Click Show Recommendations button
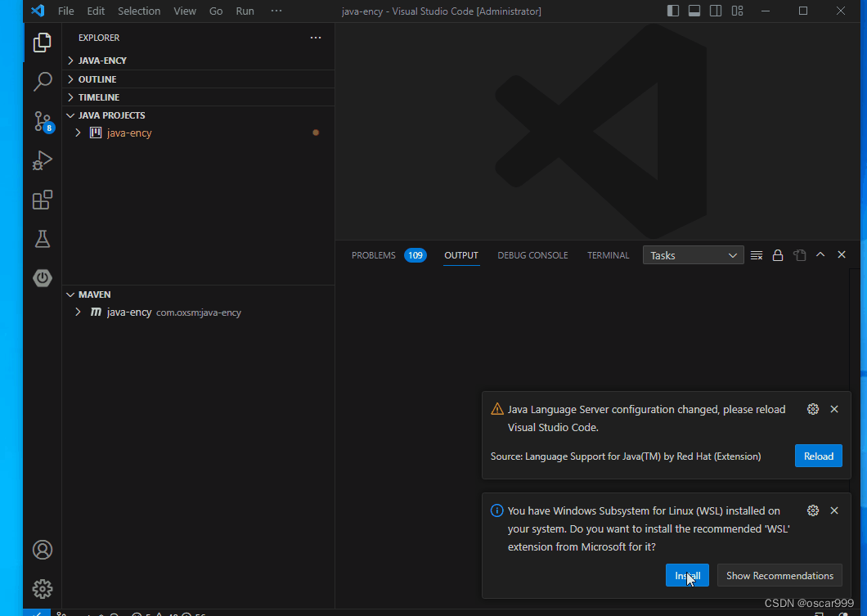Image resolution: width=867 pixels, height=616 pixels. [779, 576]
